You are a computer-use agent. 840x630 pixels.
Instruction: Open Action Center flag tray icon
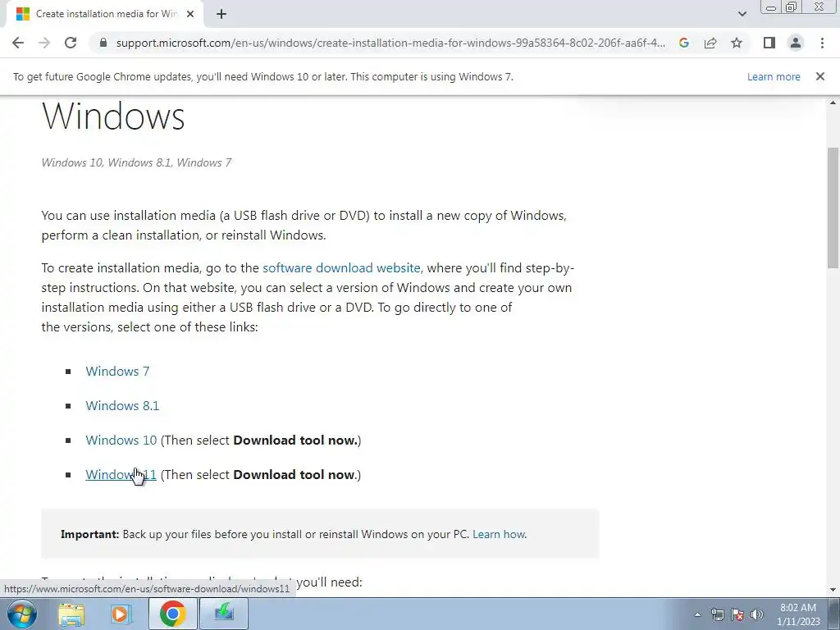[737, 614]
